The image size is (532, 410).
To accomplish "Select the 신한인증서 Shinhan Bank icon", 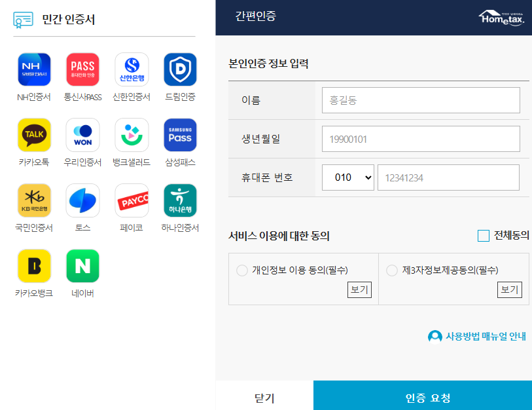I will tap(132, 69).
